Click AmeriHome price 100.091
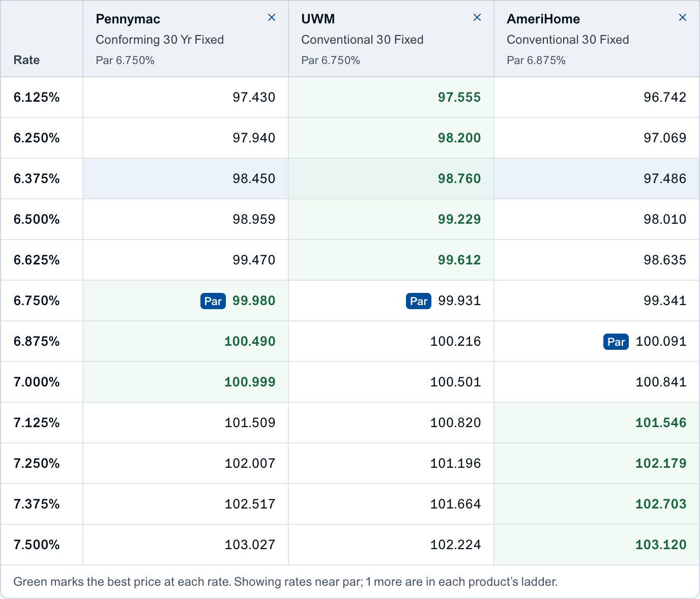Viewport: 700px width, 599px height. click(661, 341)
